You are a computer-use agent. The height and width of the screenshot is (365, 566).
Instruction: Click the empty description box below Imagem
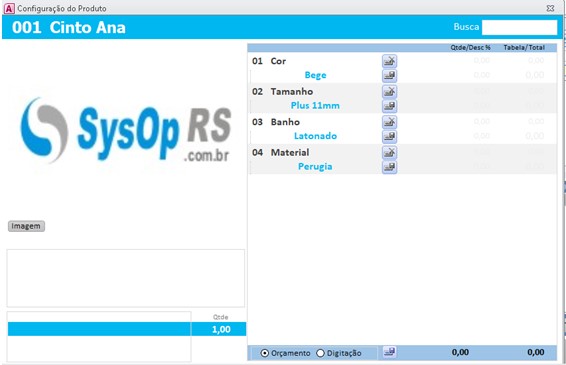126,278
